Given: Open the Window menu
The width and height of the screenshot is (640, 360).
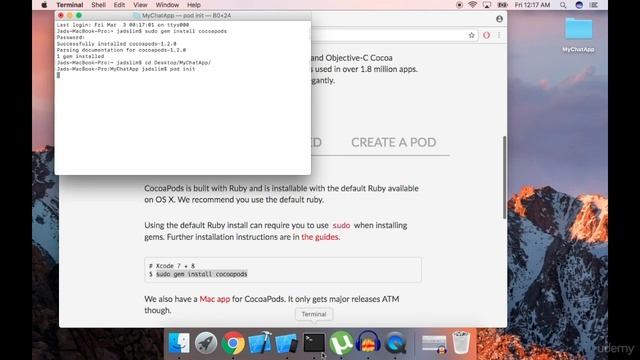Looking at the screenshot, I should pos(167,5).
